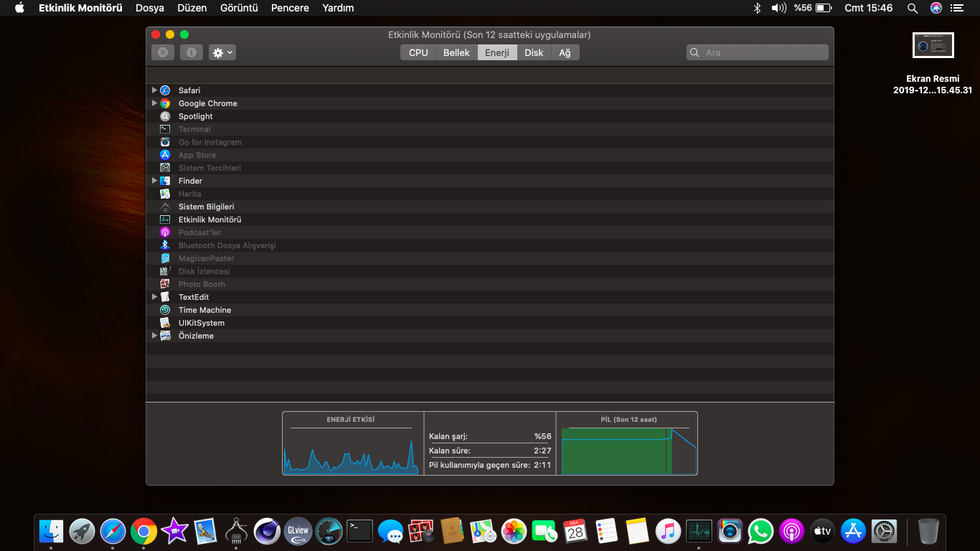Expand the Google Chrome disclosure triangle

pyautogui.click(x=154, y=103)
